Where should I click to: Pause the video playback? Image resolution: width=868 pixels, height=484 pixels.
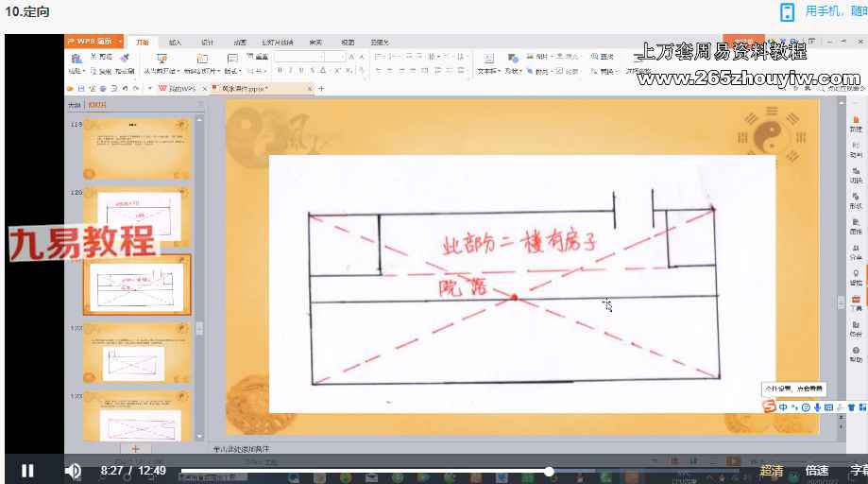click(27, 470)
